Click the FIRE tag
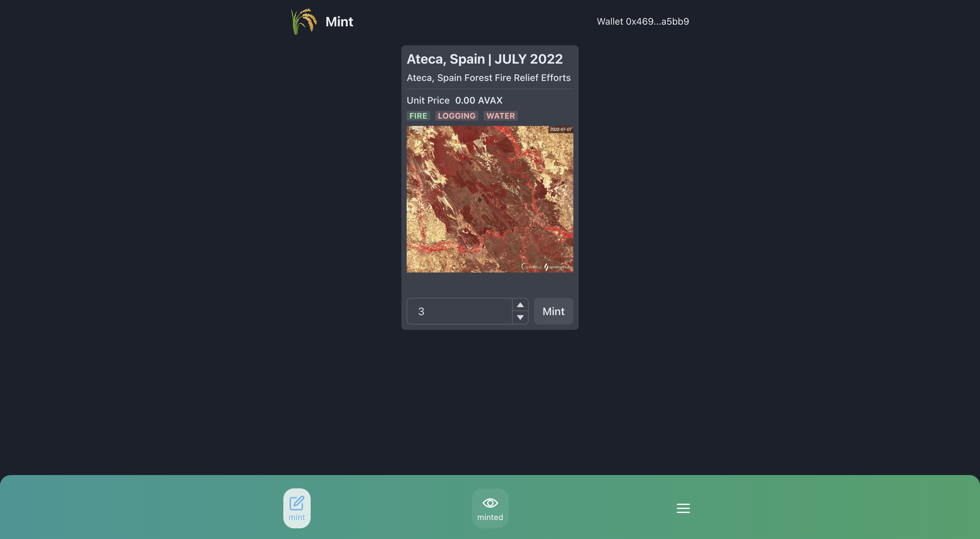The height and width of the screenshot is (539, 980). pos(418,116)
